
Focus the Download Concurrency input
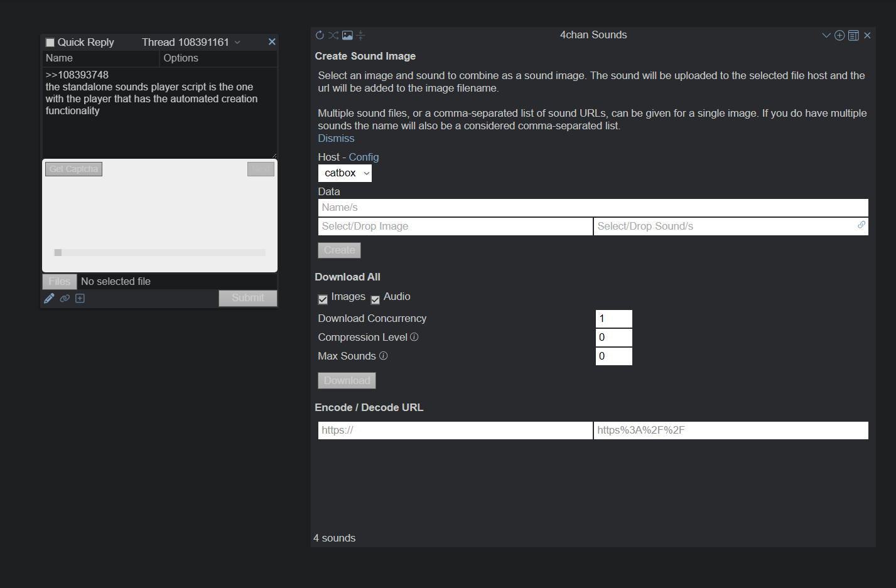pyautogui.click(x=614, y=319)
